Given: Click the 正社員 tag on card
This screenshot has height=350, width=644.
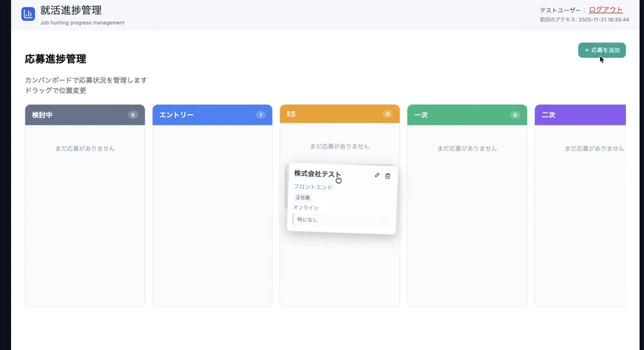Looking at the screenshot, I should coord(303,198).
